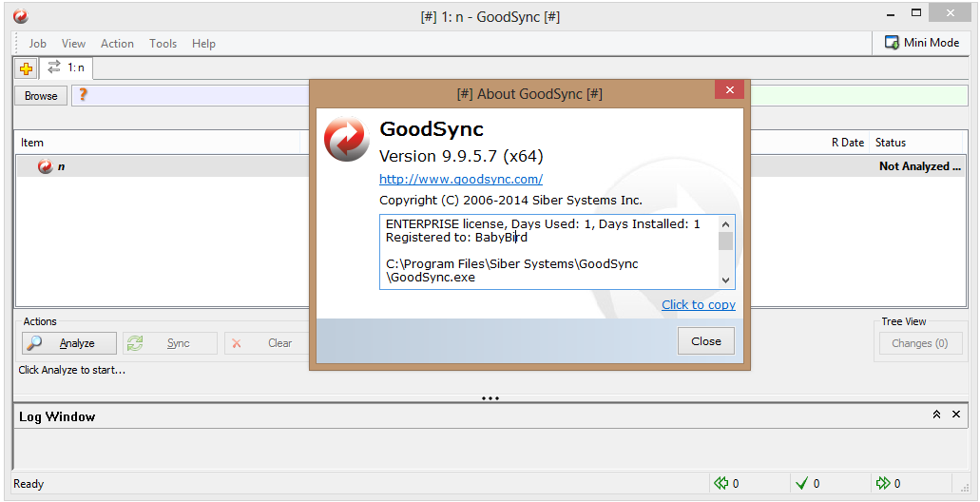980x502 pixels.
Task: Open the Tools menu
Action: pyautogui.click(x=163, y=43)
